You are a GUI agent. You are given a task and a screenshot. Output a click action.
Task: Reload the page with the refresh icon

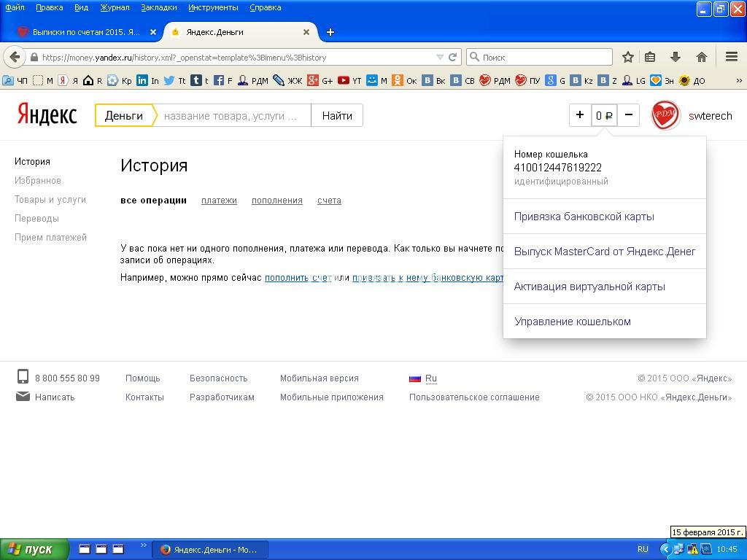(452, 57)
